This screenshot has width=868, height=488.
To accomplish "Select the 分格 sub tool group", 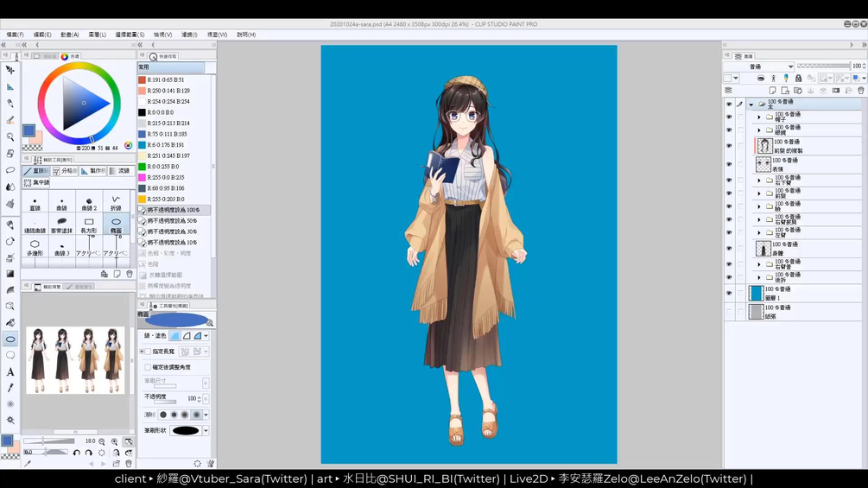I will click(x=65, y=171).
